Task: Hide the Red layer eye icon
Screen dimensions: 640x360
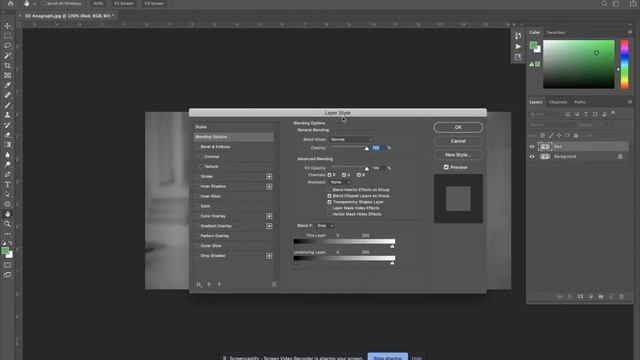Action: click(532, 147)
